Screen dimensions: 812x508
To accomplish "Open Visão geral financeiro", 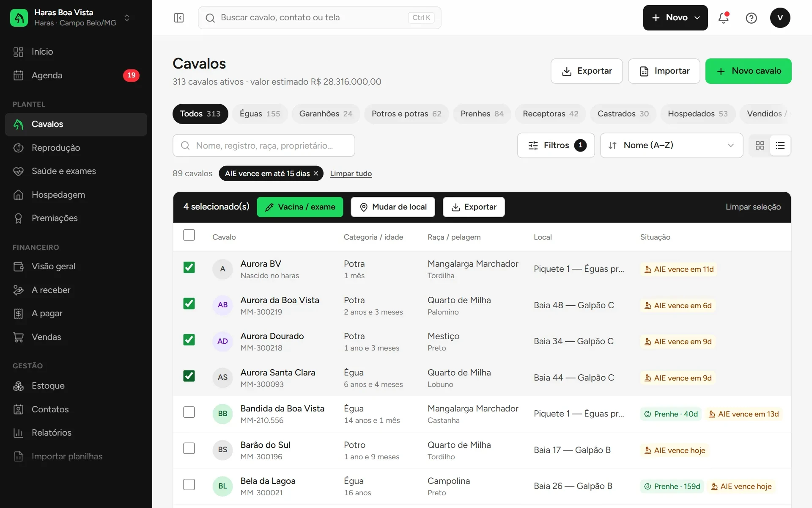I will 76,266.
